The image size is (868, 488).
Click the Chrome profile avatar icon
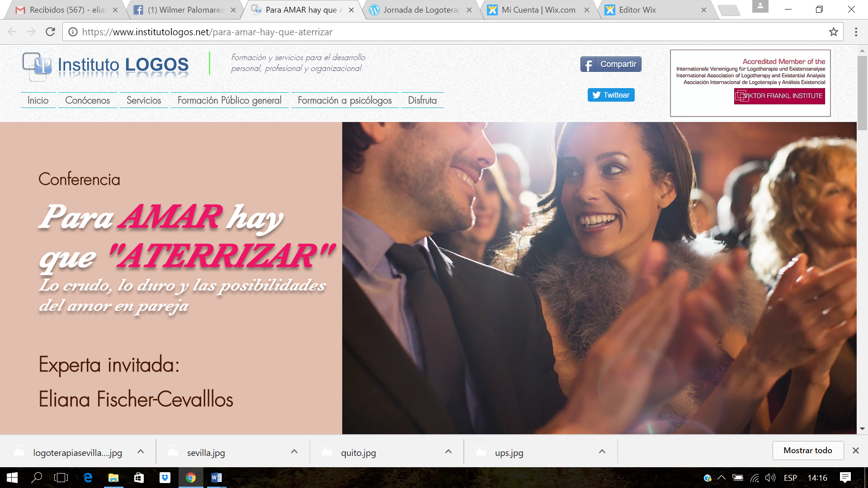point(760,6)
